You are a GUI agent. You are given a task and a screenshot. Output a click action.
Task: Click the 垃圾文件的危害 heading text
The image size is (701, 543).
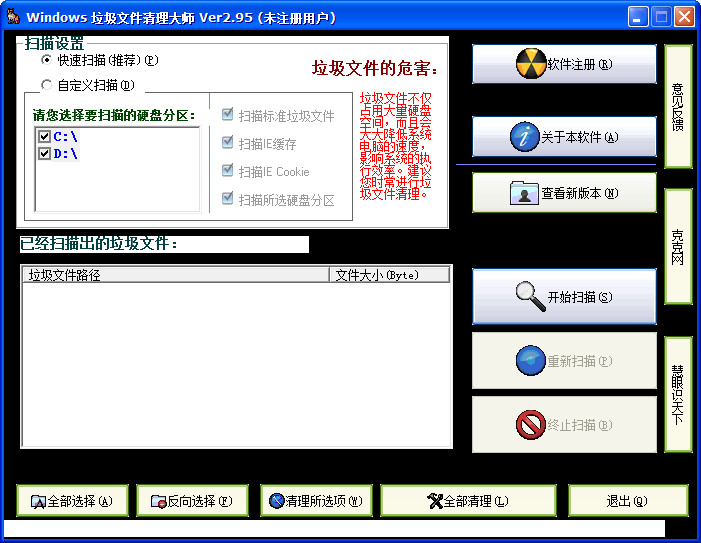click(375, 68)
